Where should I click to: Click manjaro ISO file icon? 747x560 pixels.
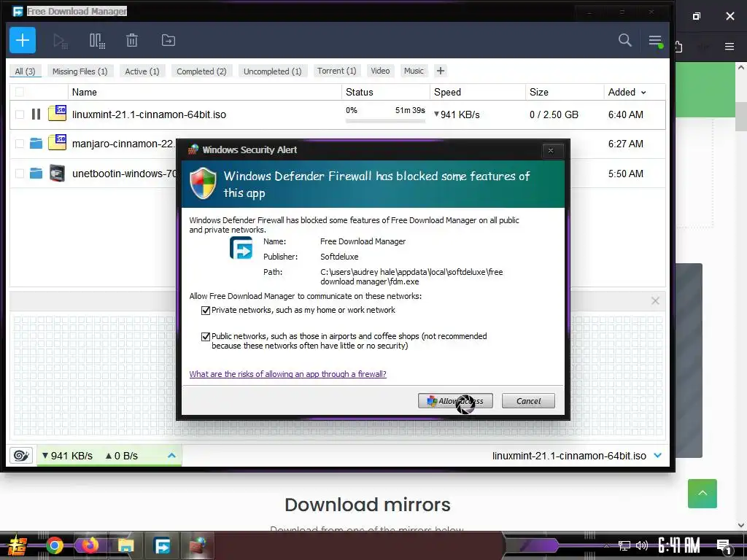(57, 142)
